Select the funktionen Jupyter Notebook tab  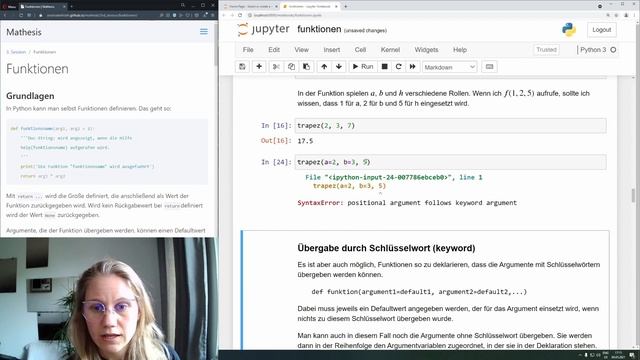click(x=310, y=7)
